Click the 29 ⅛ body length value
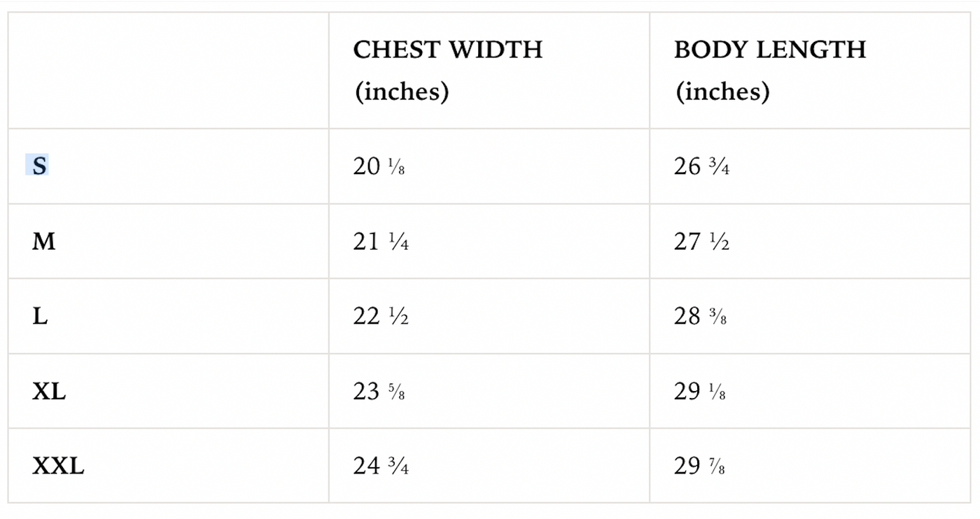Viewport: 980px width, 519px height. point(700,392)
